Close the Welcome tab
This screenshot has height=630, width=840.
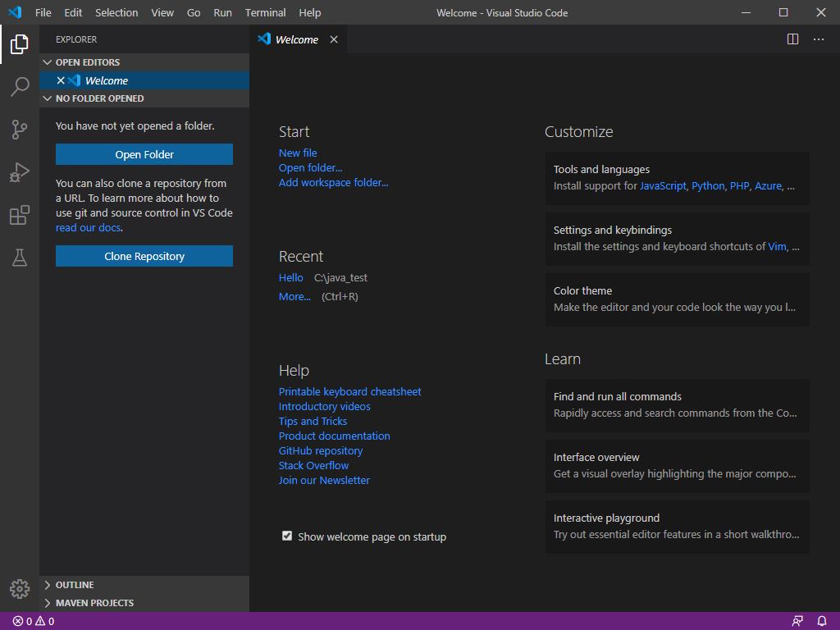[x=334, y=39]
